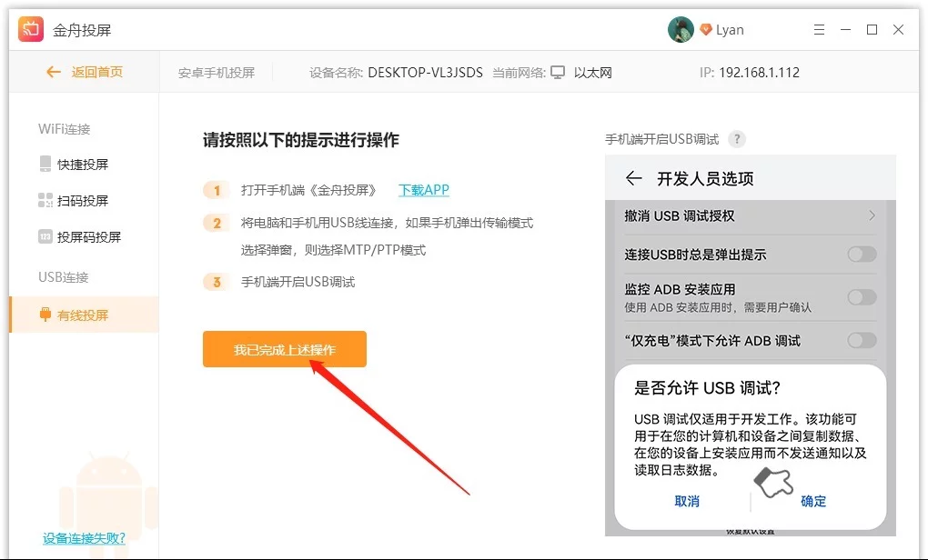Click the device name DESKTOP-VL3JSDS
This screenshot has width=928, height=560.
pyautogui.click(x=426, y=72)
